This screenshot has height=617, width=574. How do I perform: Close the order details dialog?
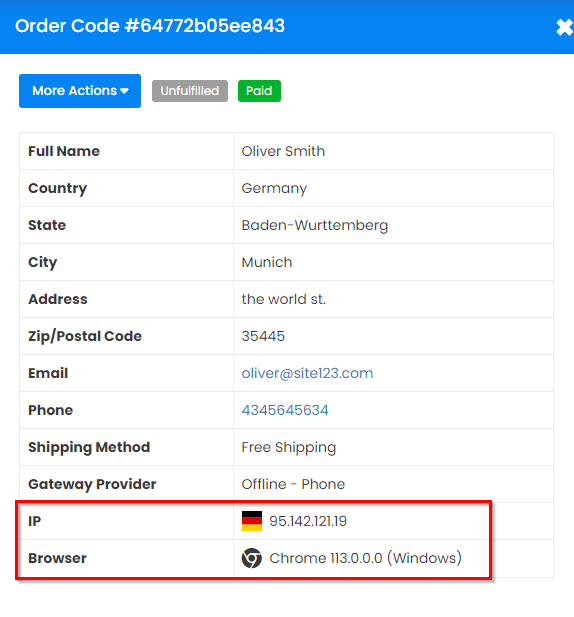click(565, 27)
